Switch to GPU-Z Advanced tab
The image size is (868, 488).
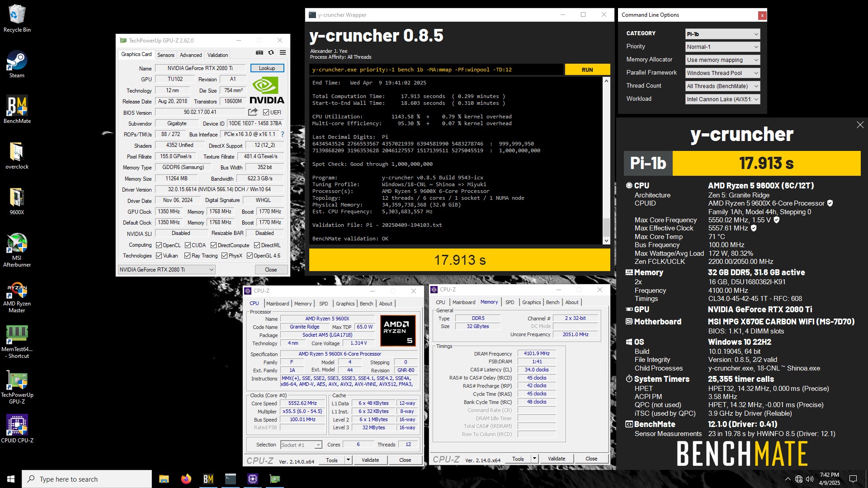191,55
